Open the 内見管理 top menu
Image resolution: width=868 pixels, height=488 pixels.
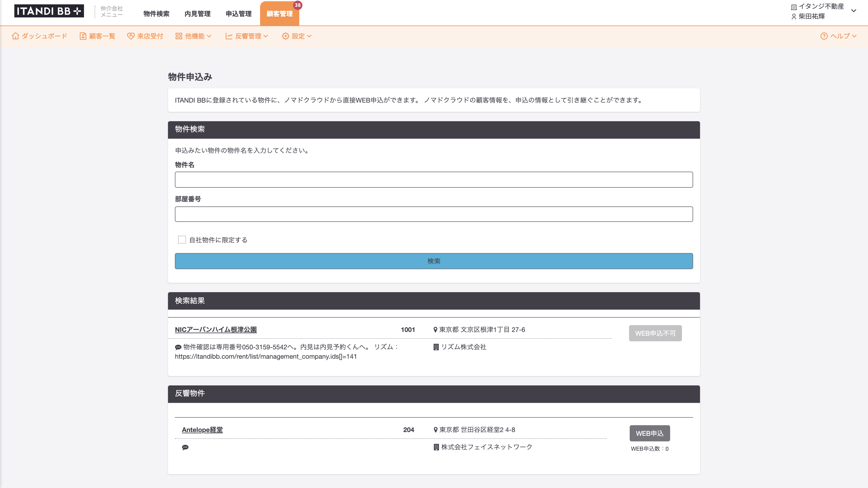[x=198, y=14]
